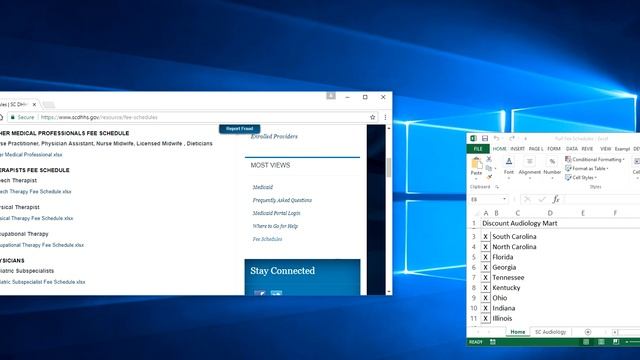The width and height of the screenshot is (640, 360).
Task: Select column D header in Excel
Action: coord(550,213)
